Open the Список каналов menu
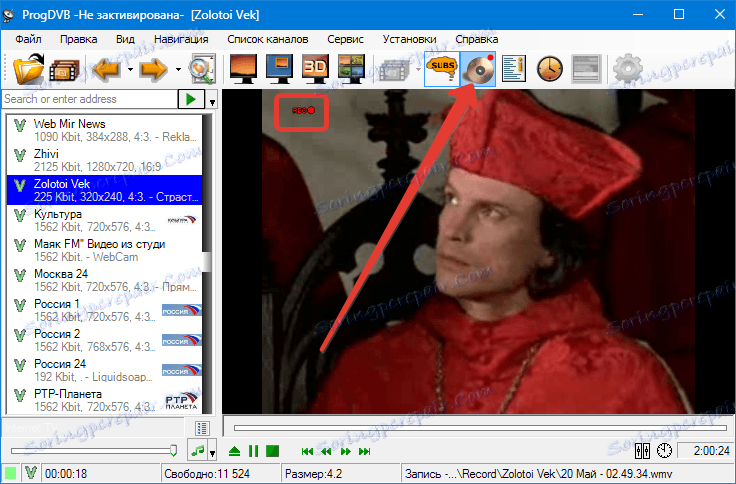 [268, 39]
